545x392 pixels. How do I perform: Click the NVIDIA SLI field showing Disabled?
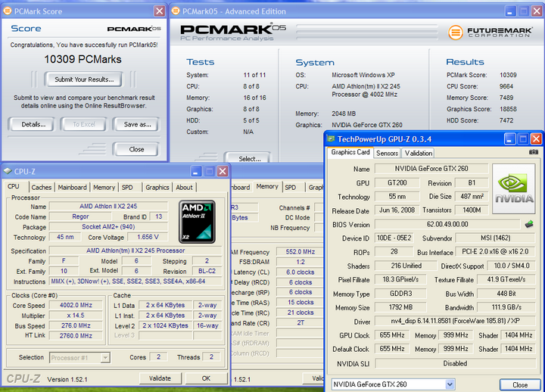456,363
